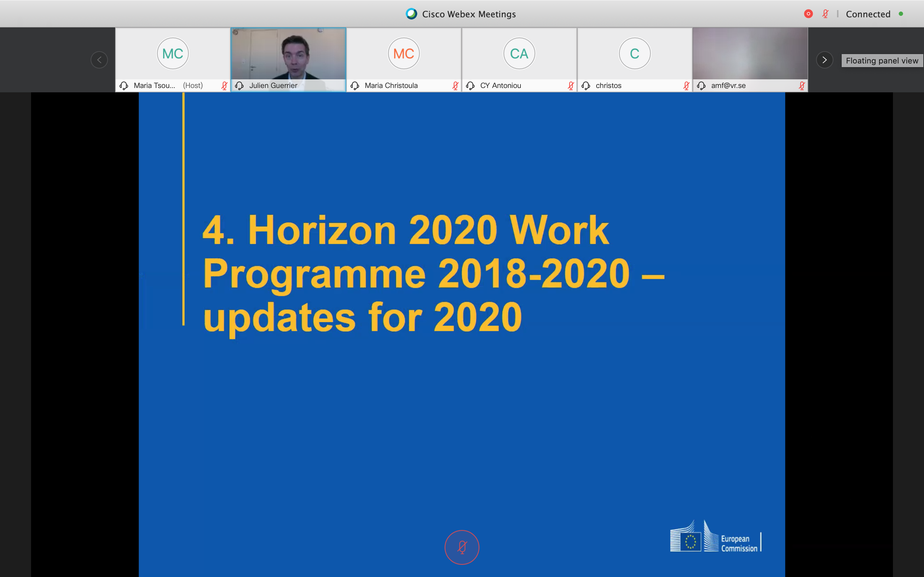Click the Floating panel view button

click(x=882, y=60)
